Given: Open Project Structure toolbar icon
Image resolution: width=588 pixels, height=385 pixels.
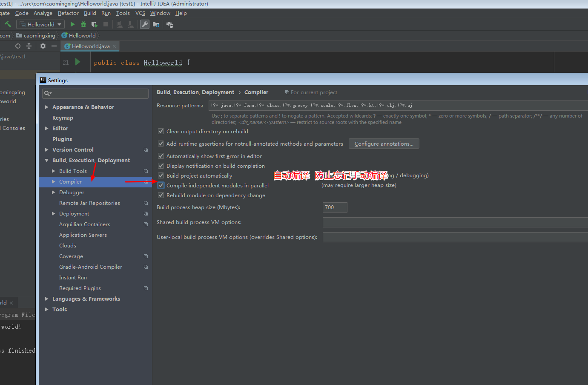Looking at the screenshot, I should coord(156,24).
